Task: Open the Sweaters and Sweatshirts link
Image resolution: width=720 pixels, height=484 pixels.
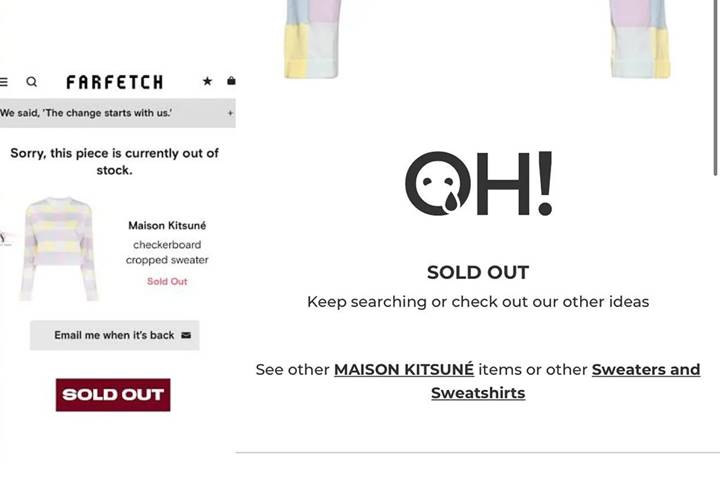Action: click(x=566, y=381)
